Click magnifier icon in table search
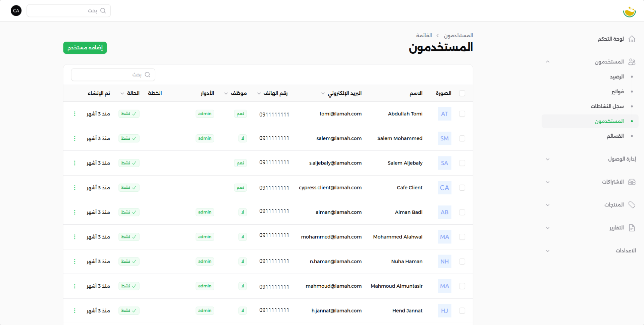Screen dimensions: 644x325 coord(147,75)
